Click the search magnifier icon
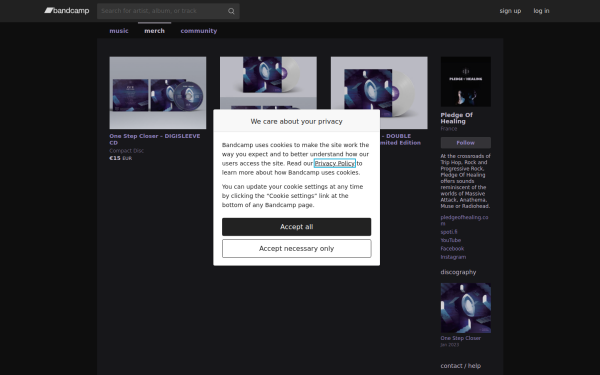 (231, 11)
